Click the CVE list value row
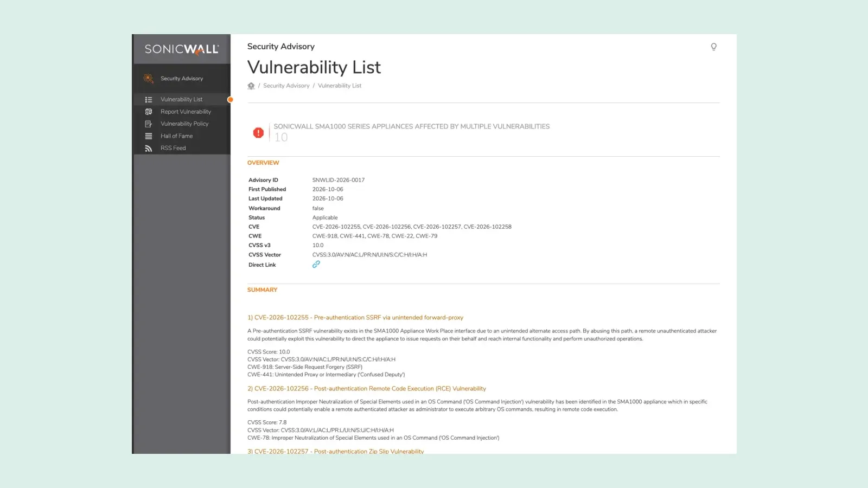868x488 pixels. [x=412, y=227]
